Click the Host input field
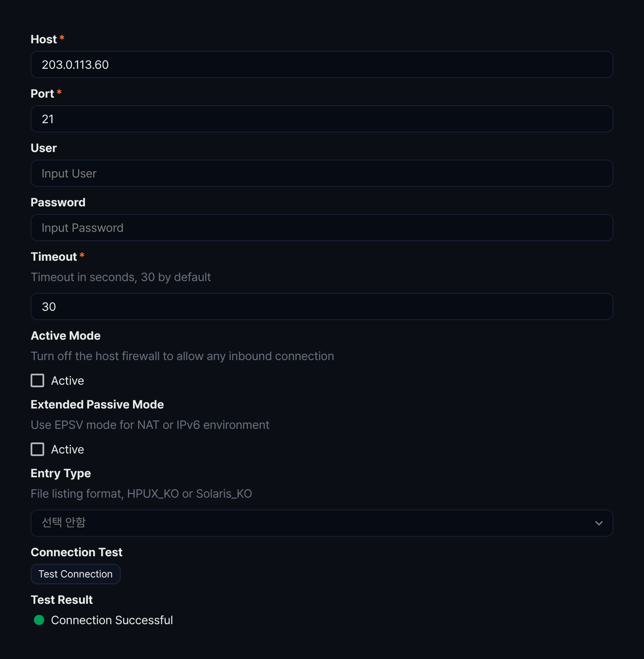Image resolution: width=644 pixels, height=659 pixels. tap(322, 65)
